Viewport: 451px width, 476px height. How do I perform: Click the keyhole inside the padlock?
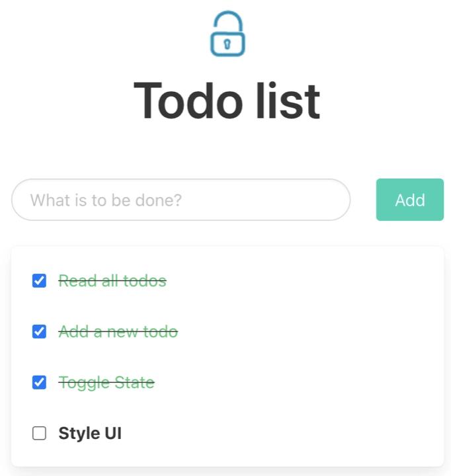click(x=227, y=44)
